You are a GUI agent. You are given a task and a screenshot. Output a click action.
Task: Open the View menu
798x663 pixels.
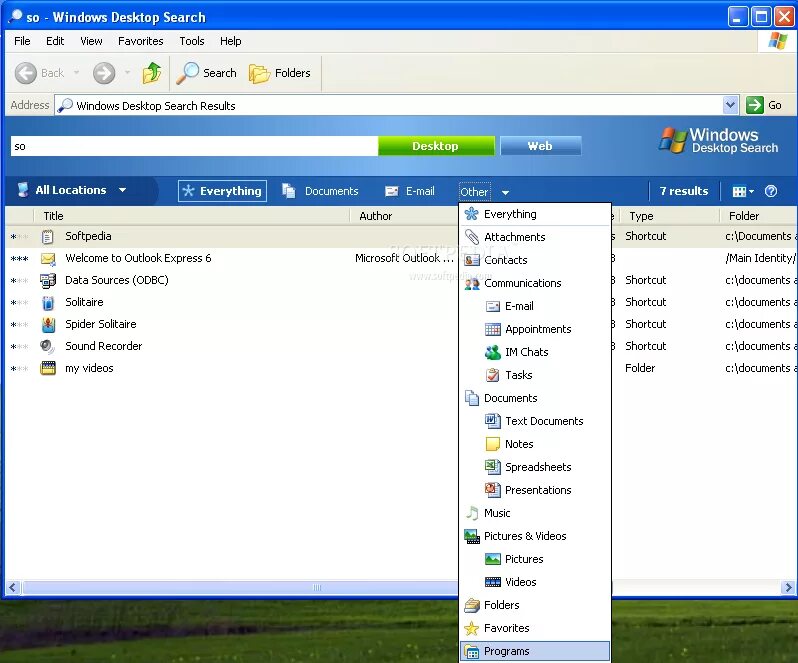[x=91, y=41]
